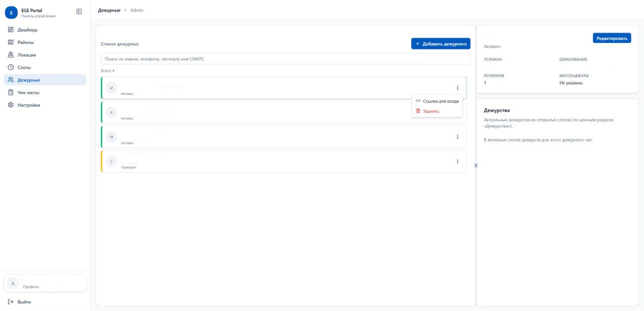Screen dimensions: 644x311
Task: Click the Дежурные breadcrumb link
Action: click(x=109, y=10)
